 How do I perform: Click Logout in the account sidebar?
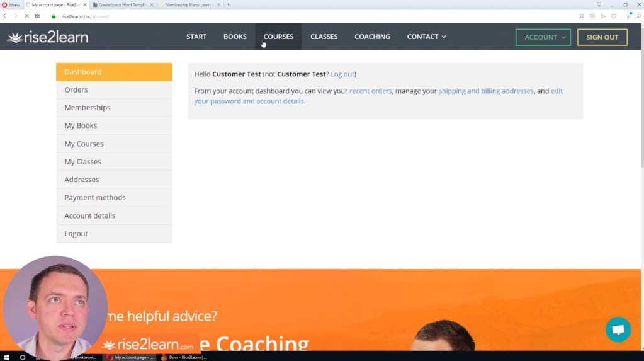coord(114,234)
